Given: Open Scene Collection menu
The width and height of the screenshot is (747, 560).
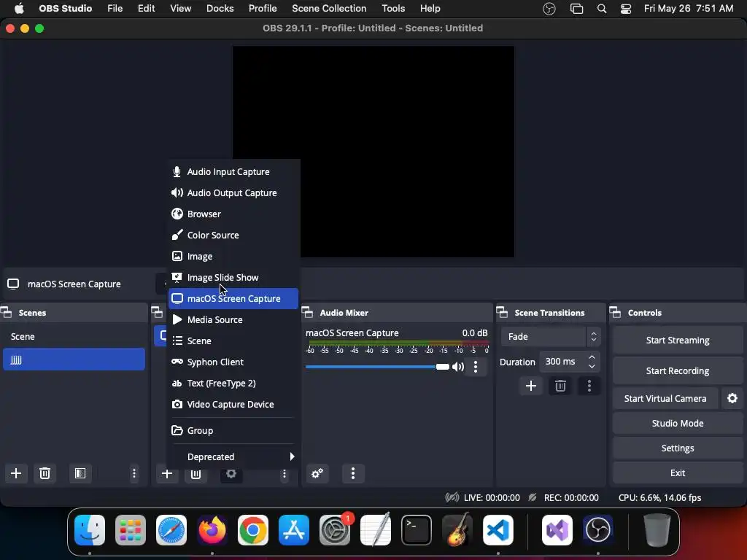Looking at the screenshot, I should (x=329, y=9).
